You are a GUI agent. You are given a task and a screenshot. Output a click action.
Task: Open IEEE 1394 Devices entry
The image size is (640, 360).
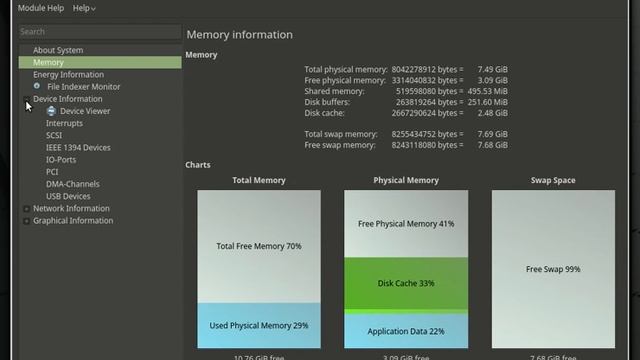tap(78, 148)
